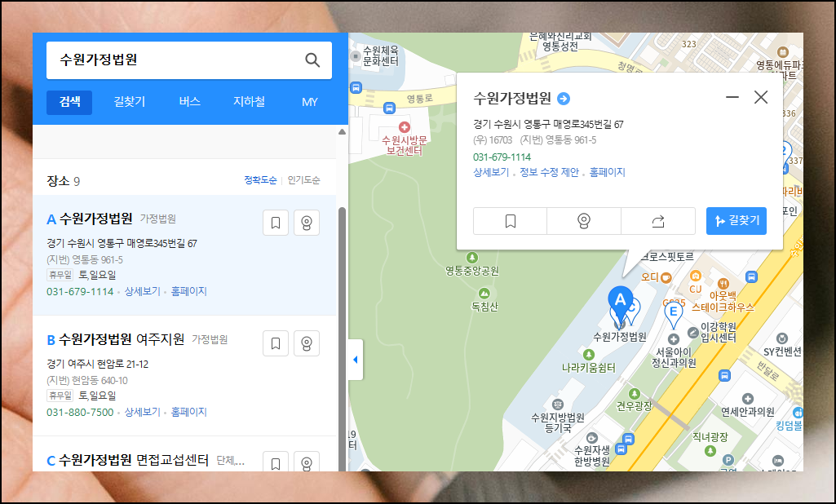Bookmark result C 면접교섭센터
The image size is (836, 504).
click(276, 462)
